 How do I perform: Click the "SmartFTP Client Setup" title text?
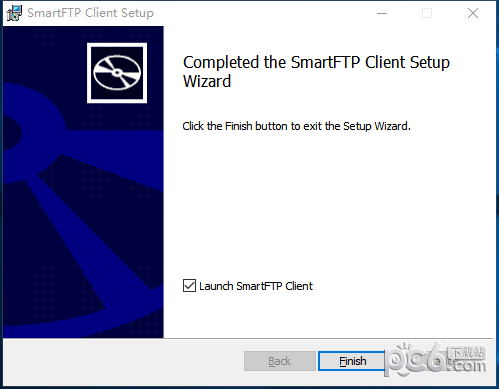point(90,13)
